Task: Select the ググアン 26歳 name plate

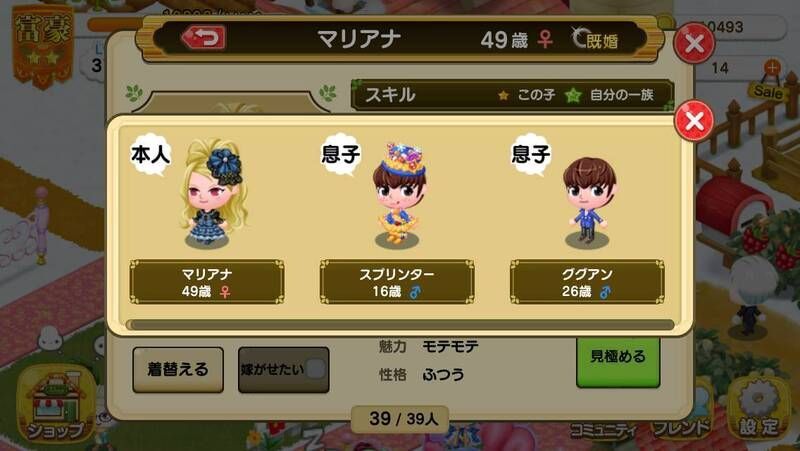Action: (587, 282)
